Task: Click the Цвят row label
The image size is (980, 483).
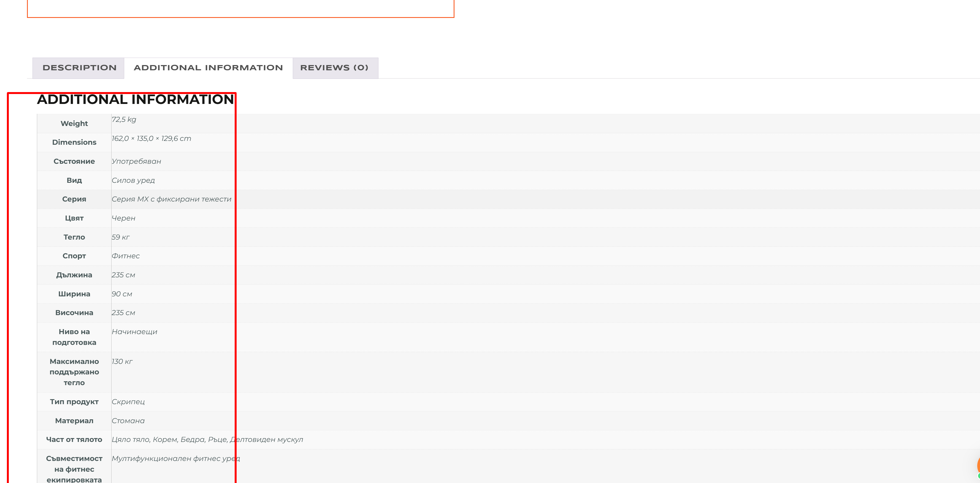Action: [x=74, y=218]
